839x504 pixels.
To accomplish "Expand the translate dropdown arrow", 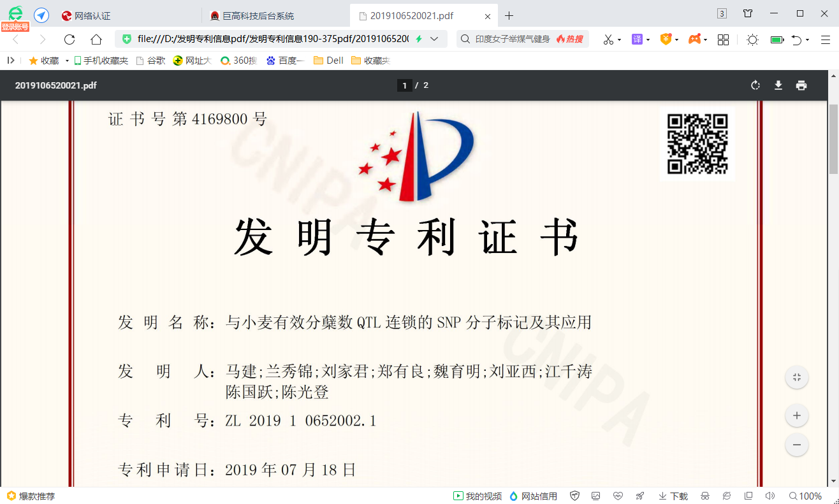I will (x=648, y=40).
